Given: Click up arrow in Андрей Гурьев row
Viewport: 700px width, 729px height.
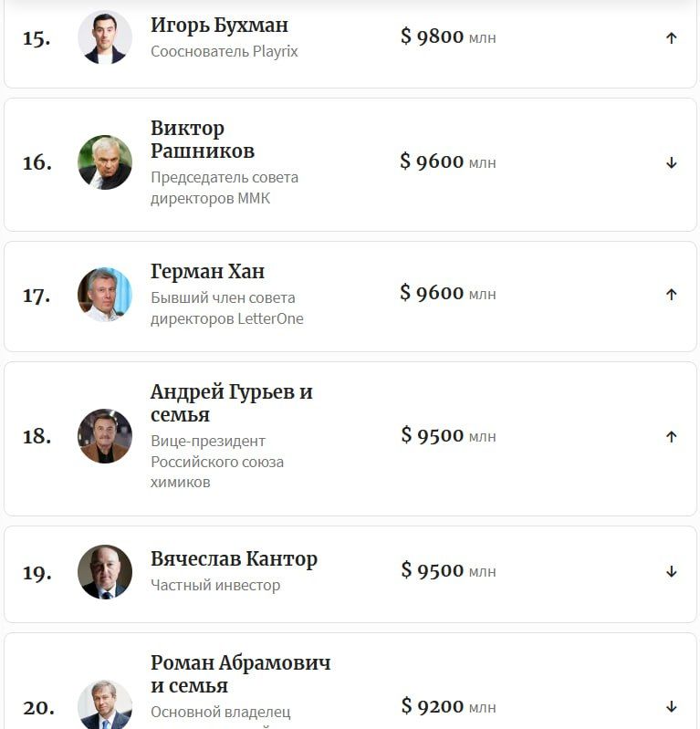Looking at the screenshot, I should [671, 437].
